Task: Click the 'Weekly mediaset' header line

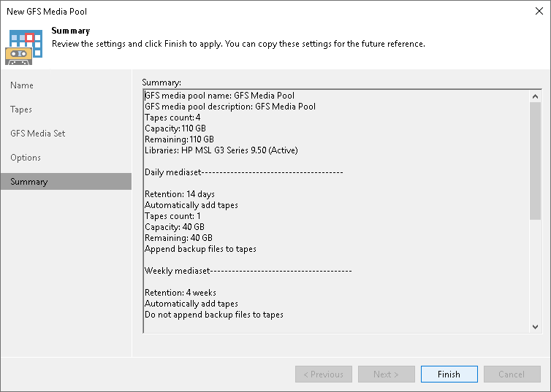Action: pyautogui.click(x=248, y=271)
